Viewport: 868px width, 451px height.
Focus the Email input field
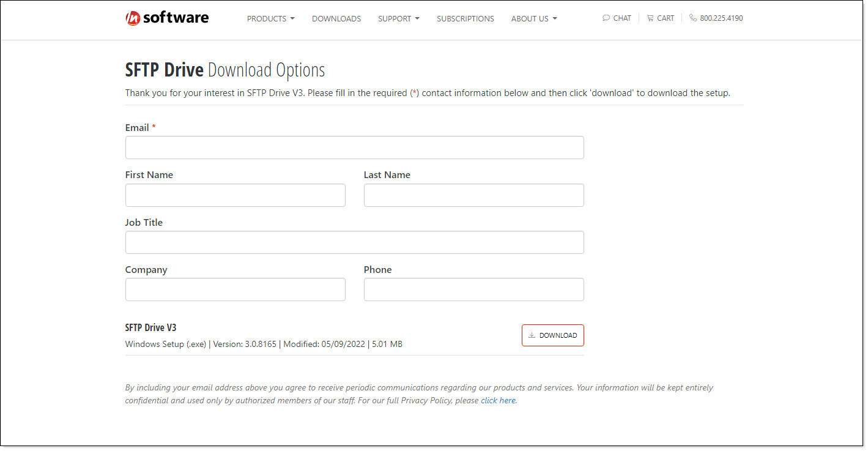click(355, 147)
